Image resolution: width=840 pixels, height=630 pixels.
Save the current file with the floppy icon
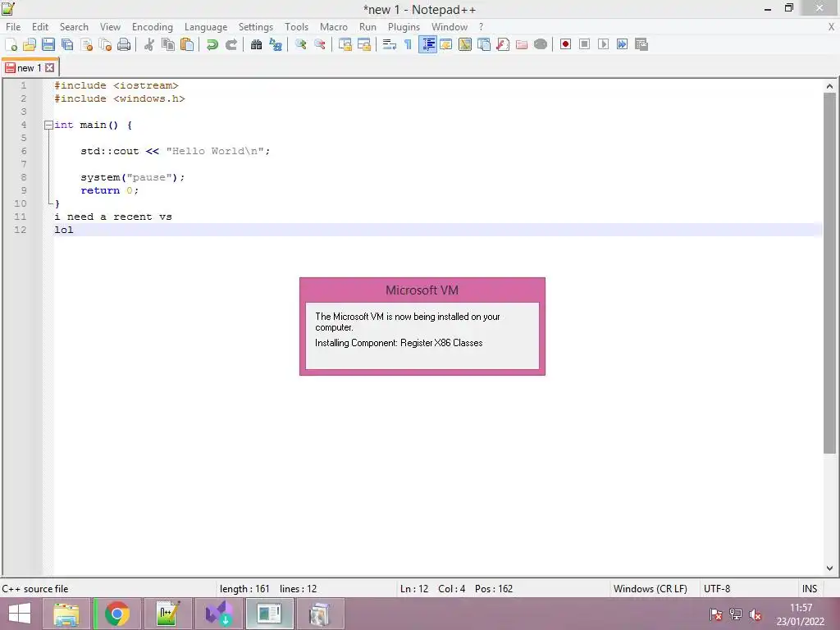pyautogui.click(x=48, y=44)
